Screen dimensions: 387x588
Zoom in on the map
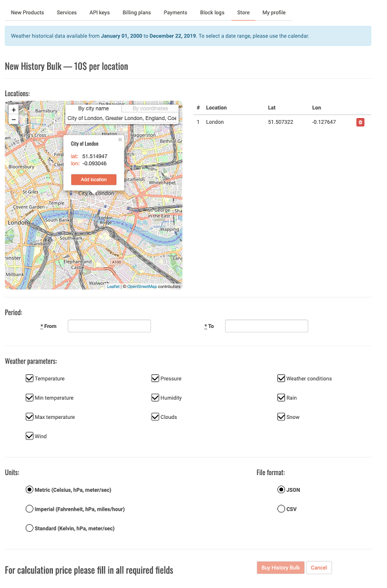pyautogui.click(x=14, y=110)
